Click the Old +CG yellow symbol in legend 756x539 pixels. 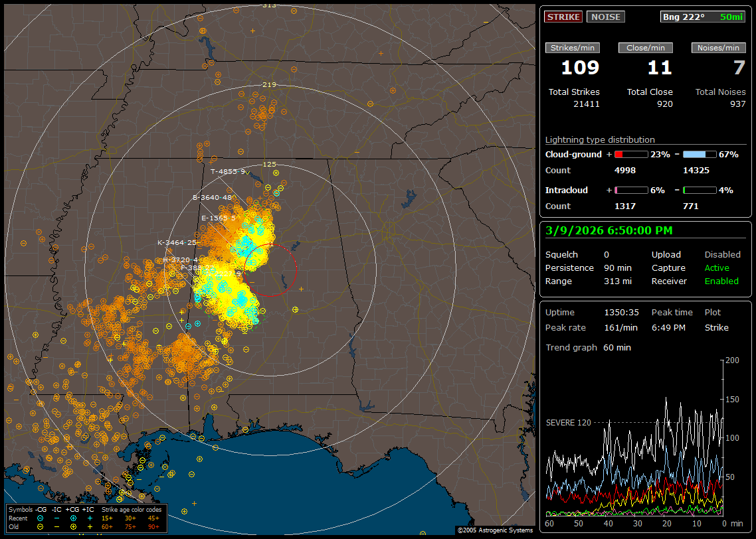pyautogui.click(x=73, y=526)
